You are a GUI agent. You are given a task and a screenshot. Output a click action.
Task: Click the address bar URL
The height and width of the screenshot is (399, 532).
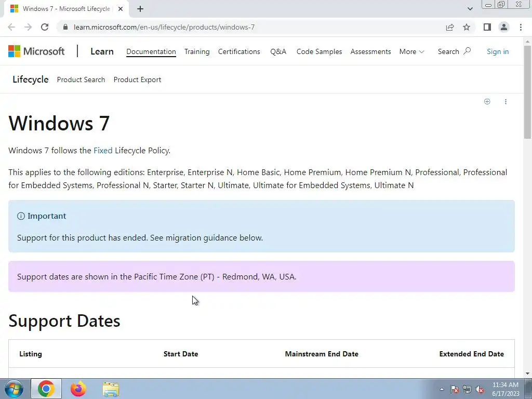tap(164, 27)
